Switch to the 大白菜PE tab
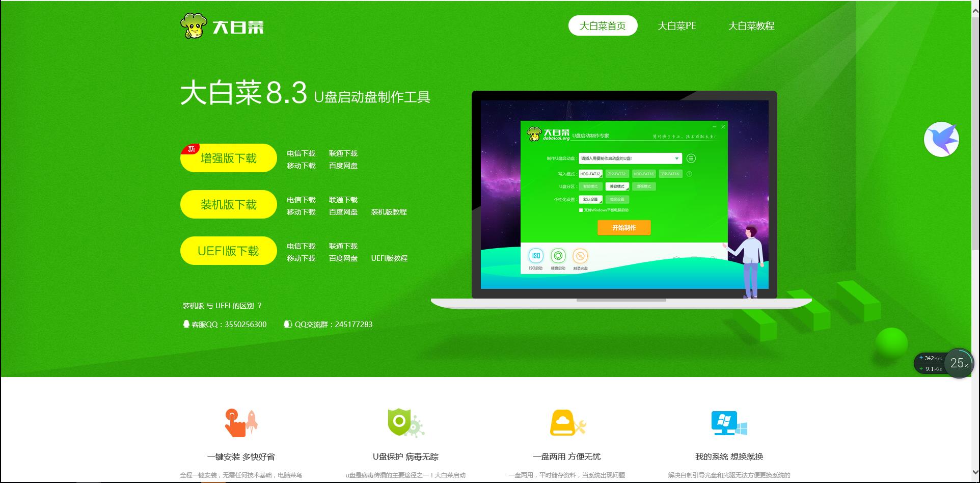The width and height of the screenshot is (980, 483). [676, 25]
